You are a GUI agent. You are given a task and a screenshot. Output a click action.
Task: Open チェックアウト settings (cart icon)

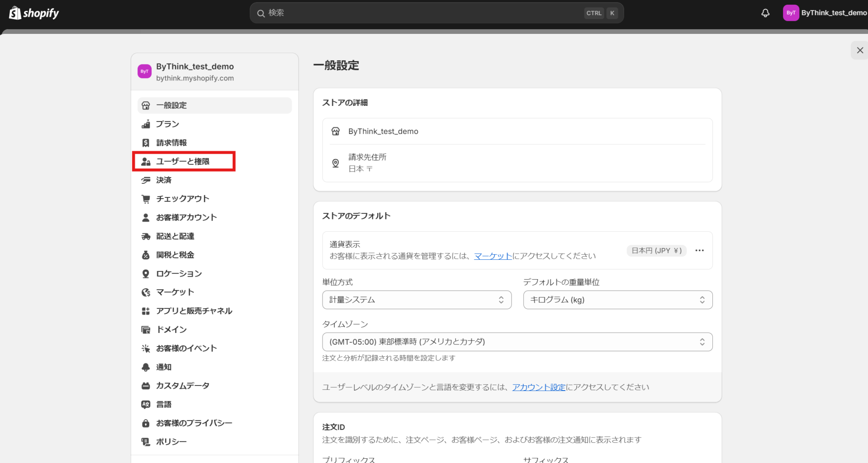coord(182,198)
